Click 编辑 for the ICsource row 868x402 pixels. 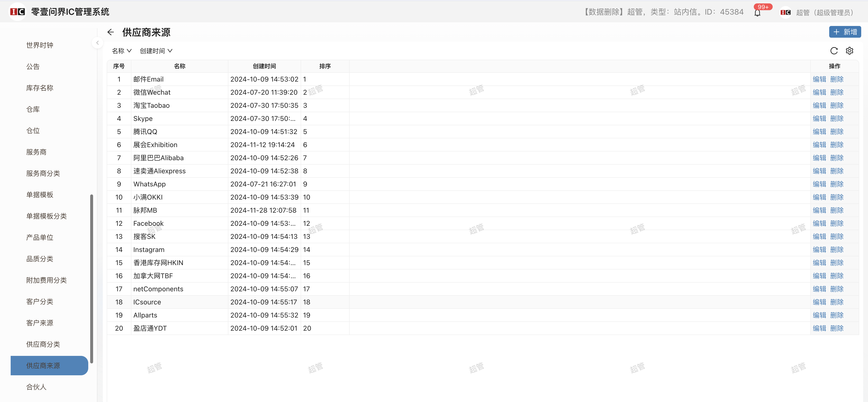click(x=819, y=302)
